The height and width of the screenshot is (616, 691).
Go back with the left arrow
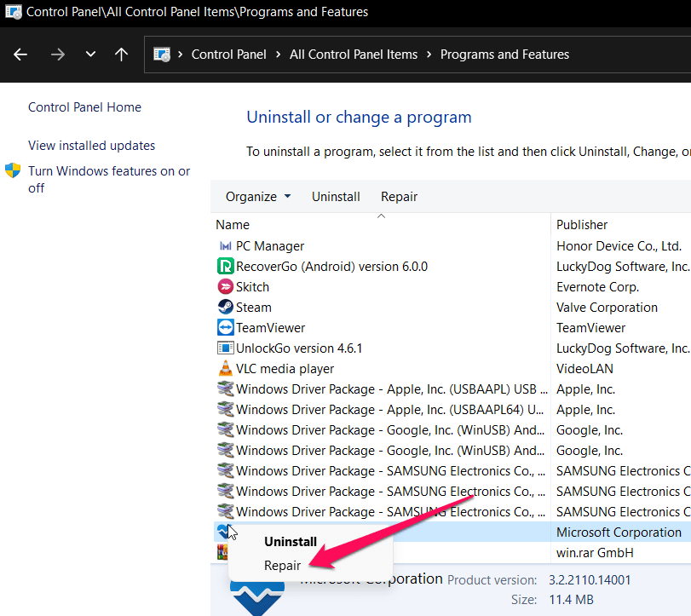pyautogui.click(x=20, y=55)
